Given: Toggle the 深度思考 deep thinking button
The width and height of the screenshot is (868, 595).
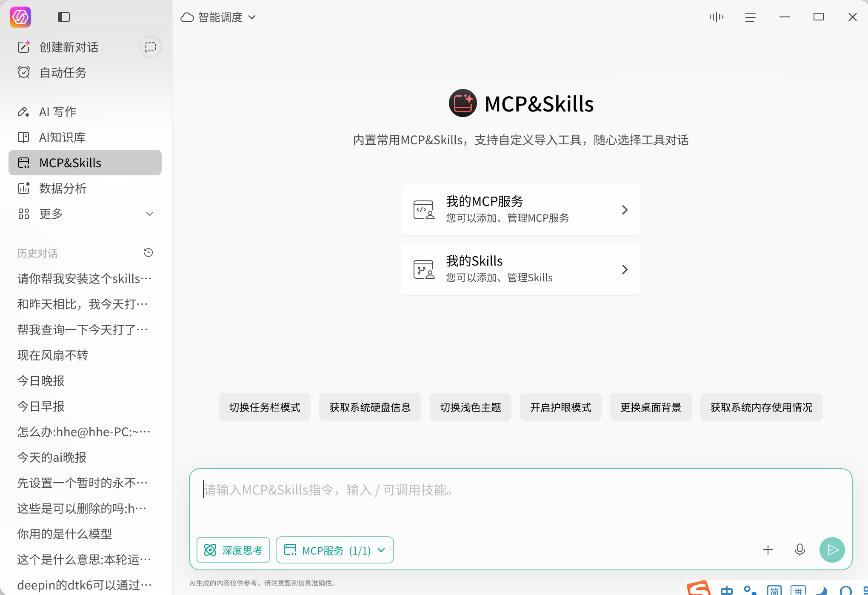Looking at the screenshot, I should click(x=233, y=550).
